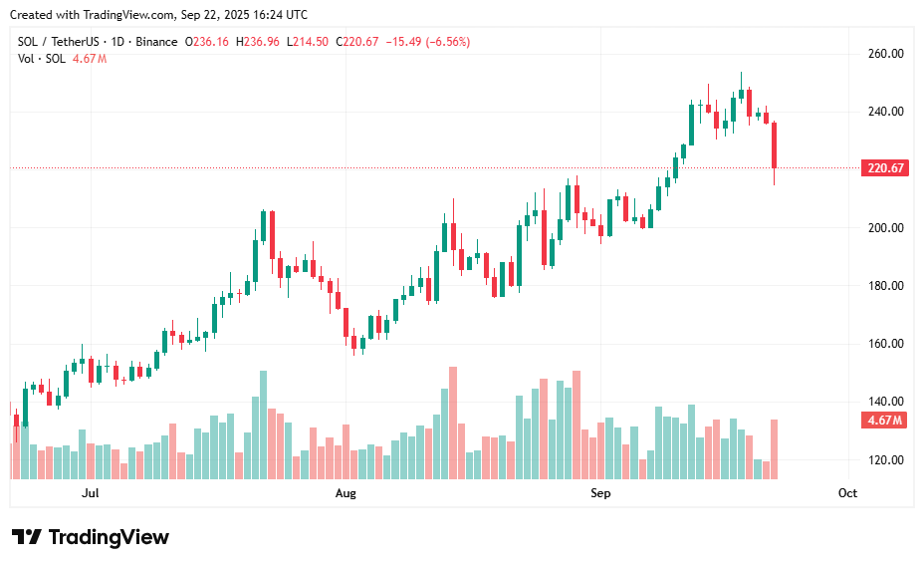Click the red 4.67M volume tag on axis

(x=885, y=421)
